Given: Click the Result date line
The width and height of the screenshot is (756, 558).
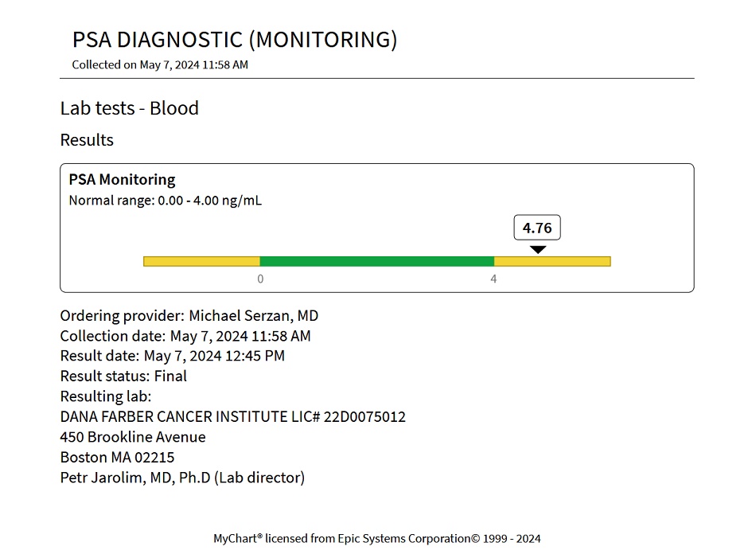Looking at the screenshot, I should [172, 356].
